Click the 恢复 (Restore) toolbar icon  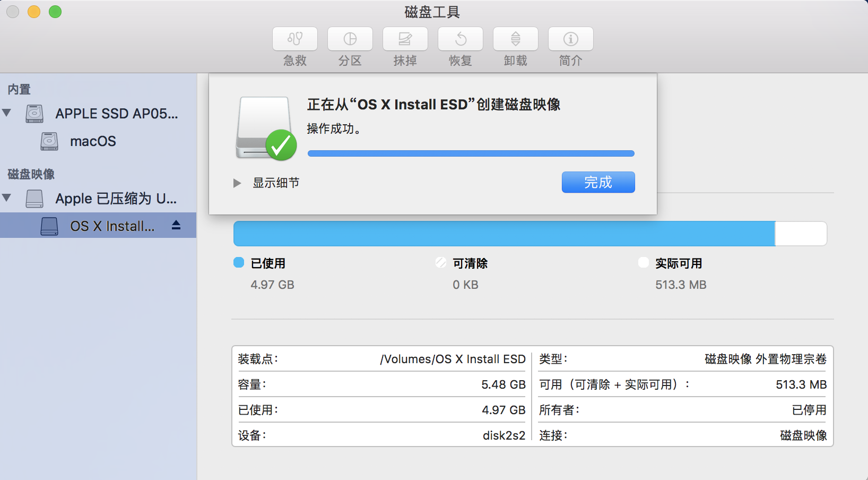click(460, 45)
